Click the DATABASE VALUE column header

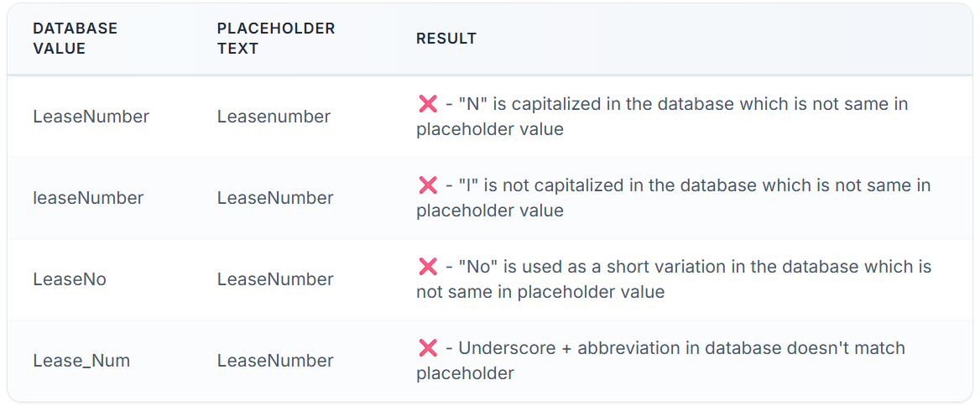(75, 39)
